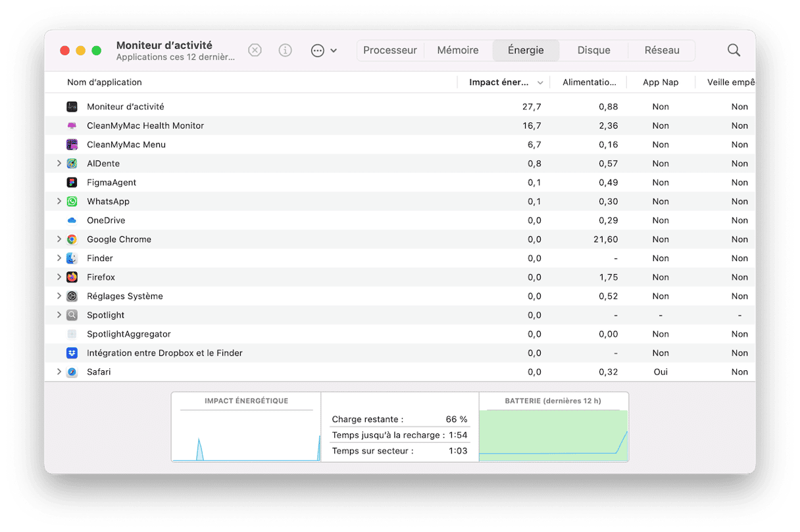Viewport: 800px width, 532px height.
Task: Select the SpotlightAggregator row name
Action: point(129,334)
